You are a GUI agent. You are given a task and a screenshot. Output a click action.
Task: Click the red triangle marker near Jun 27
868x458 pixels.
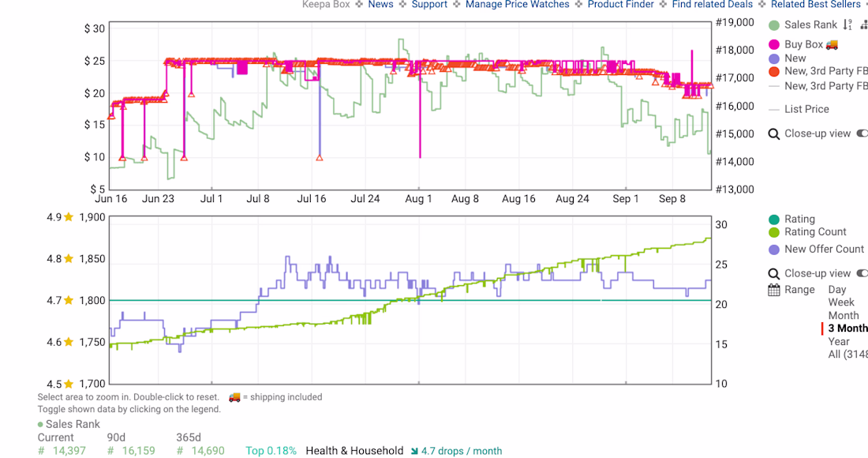tap(184, 158)
